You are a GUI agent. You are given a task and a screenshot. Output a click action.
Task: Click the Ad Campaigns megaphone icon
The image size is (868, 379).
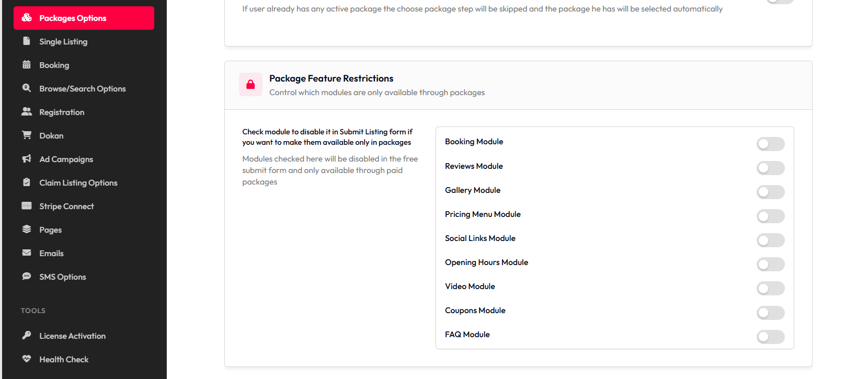[x=27, y=158]
